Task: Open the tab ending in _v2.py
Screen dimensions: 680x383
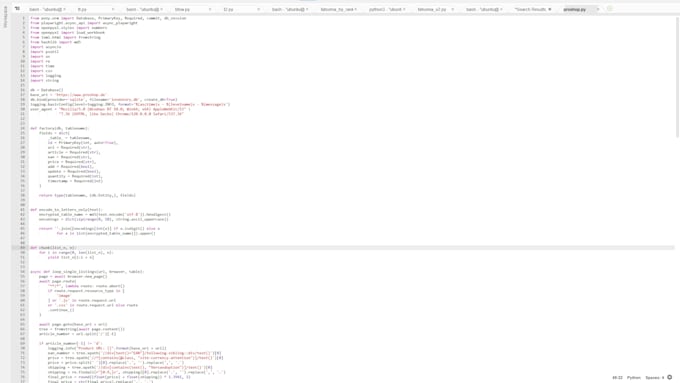Action: (432, 9)
